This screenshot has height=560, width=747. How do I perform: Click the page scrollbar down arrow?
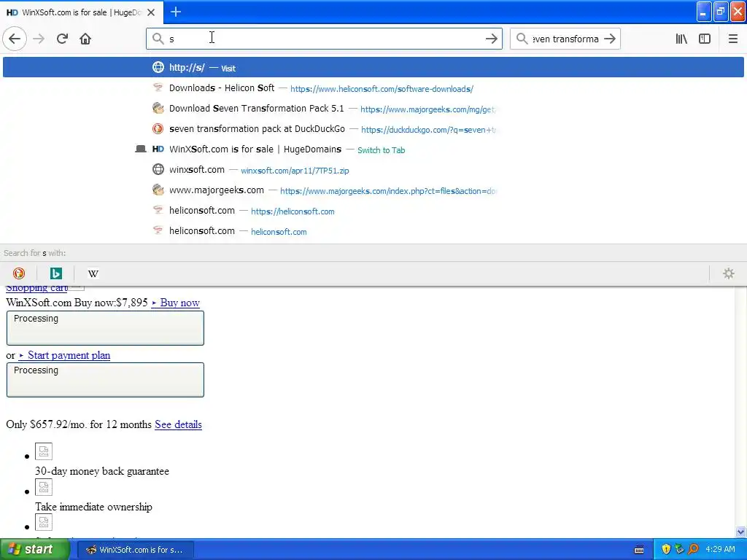point(741,532)
